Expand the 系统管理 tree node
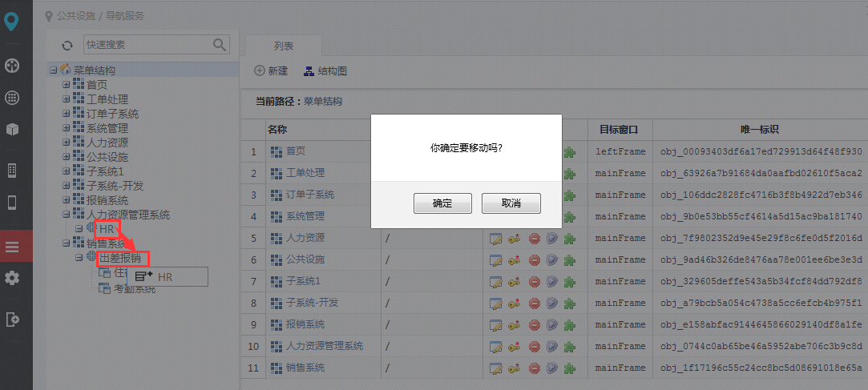 click(x=67, y=128)
